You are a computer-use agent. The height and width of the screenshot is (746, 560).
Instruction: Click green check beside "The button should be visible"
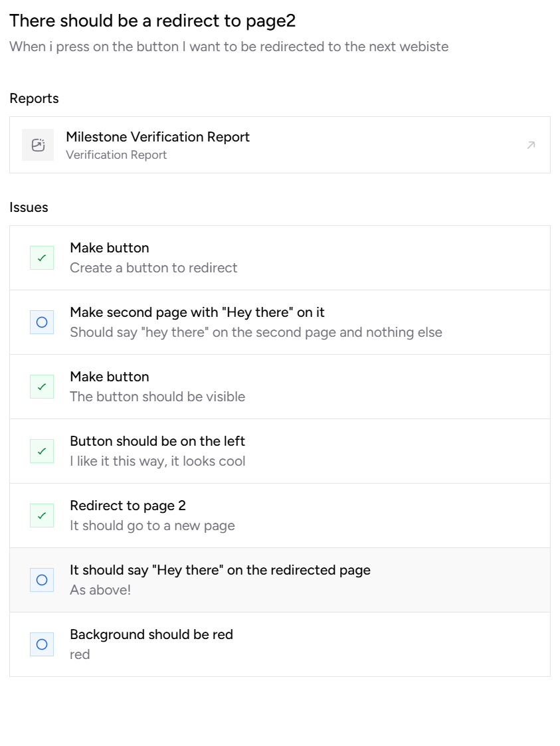click(42, 387)
